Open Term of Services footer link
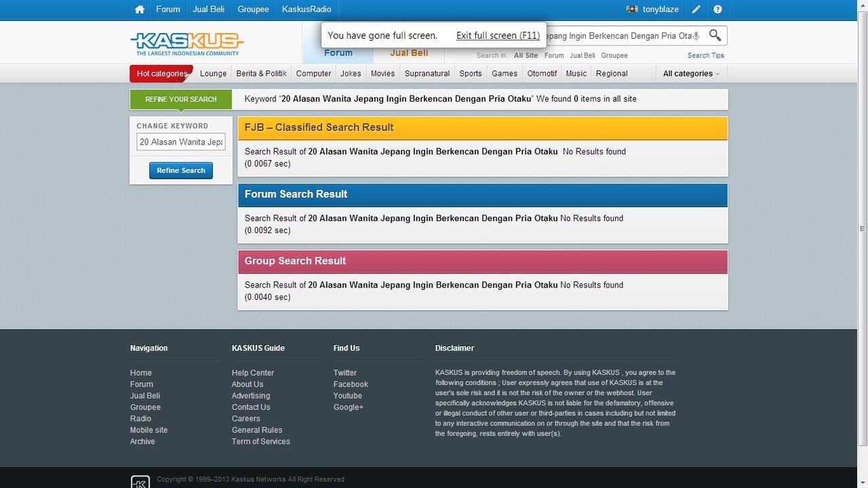The image size is (868, 488). pos(261,442)
